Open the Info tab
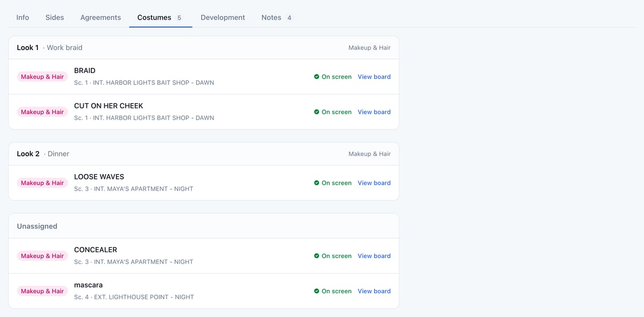The height and width of the screenshot is (317, 644). coord(23,17)
